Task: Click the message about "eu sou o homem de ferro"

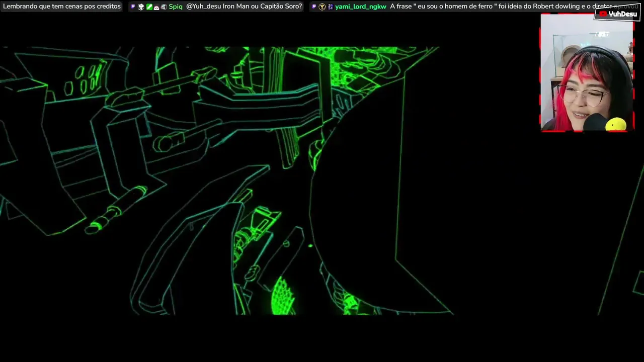Action: pyautogui.click(x=514, y=7)
